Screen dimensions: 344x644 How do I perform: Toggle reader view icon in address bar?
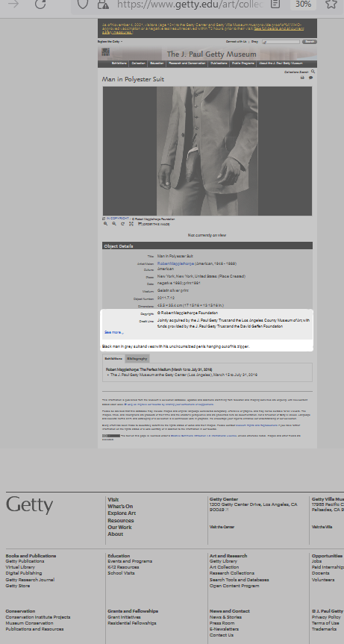pos(275,4)
